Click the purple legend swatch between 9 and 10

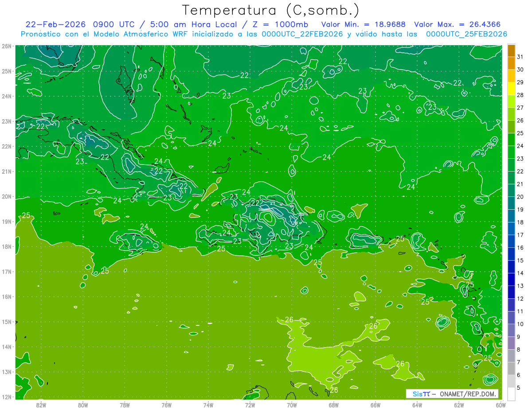[x=511, y=330]
